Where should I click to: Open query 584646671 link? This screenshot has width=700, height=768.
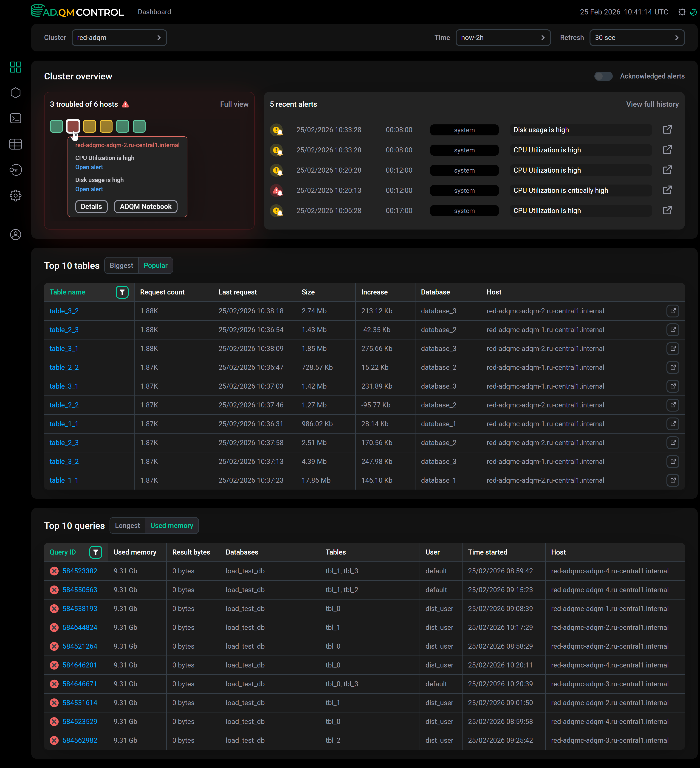point(80,684)
